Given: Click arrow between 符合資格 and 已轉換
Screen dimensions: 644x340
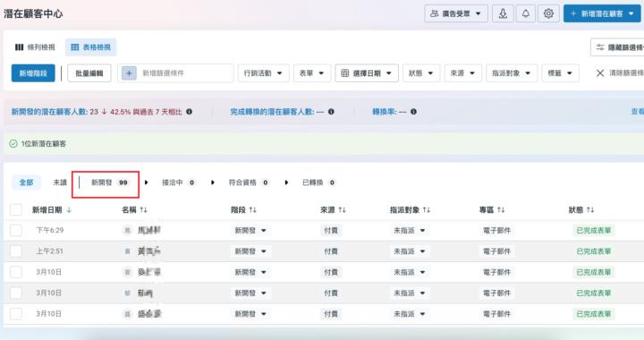Looking at the screenshot, I should pos(286,183).
